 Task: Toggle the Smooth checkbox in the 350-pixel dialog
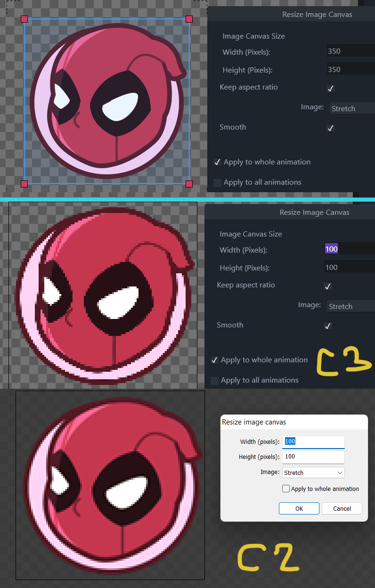tap(331, 128)
